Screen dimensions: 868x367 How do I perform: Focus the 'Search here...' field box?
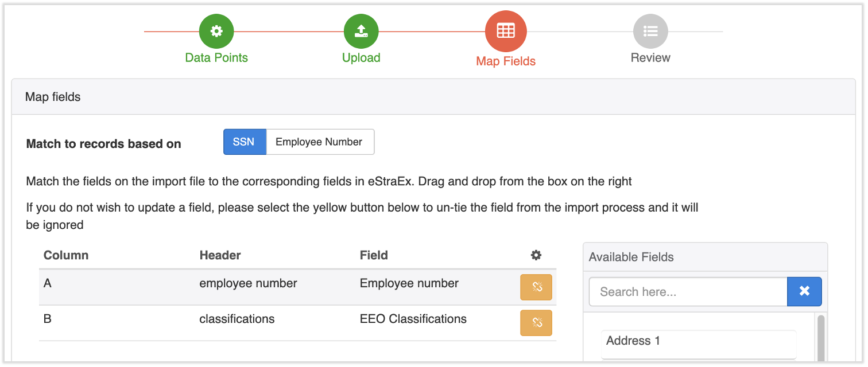pyautogui.click(x=688, y=291)
